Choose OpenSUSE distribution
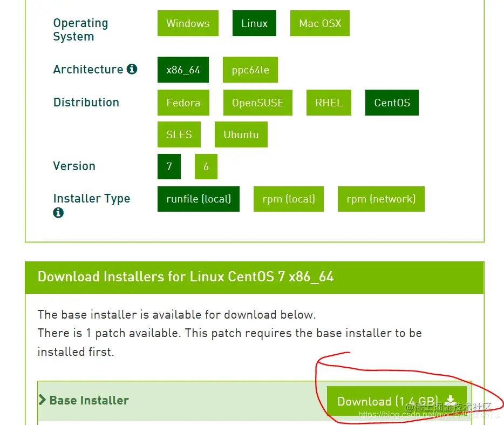504x425 pixels. point(258,103)
